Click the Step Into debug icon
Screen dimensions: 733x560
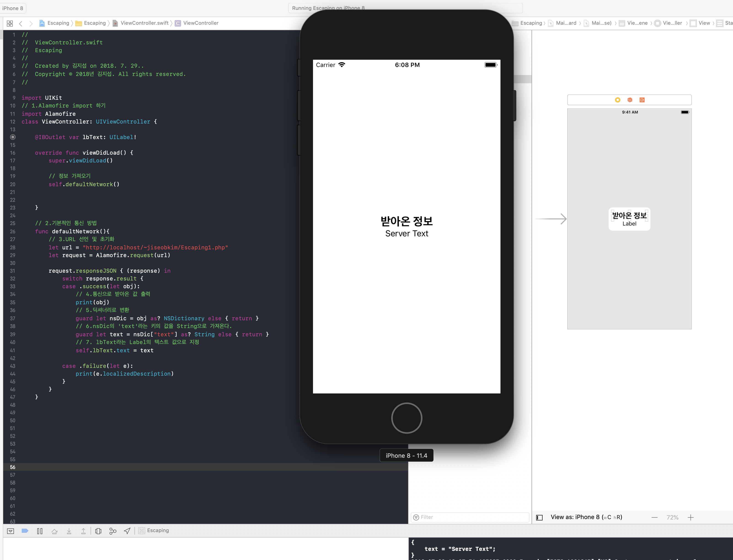click(x=69, y=531)
